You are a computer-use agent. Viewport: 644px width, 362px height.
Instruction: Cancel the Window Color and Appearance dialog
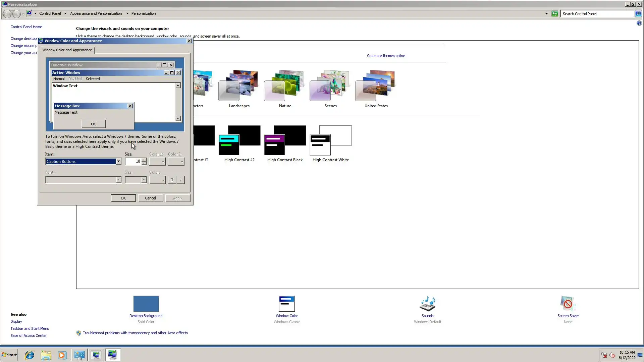(x=150, y=198)
